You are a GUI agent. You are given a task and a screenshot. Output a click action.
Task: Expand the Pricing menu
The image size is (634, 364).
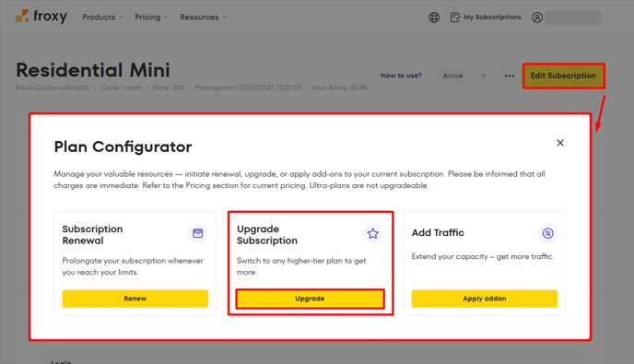point(152,17)
